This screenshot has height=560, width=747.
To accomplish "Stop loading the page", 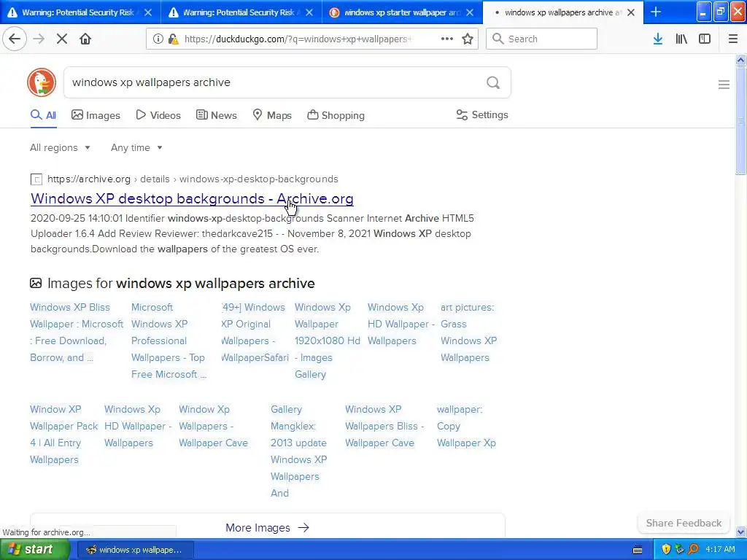I will coord(62,39).
